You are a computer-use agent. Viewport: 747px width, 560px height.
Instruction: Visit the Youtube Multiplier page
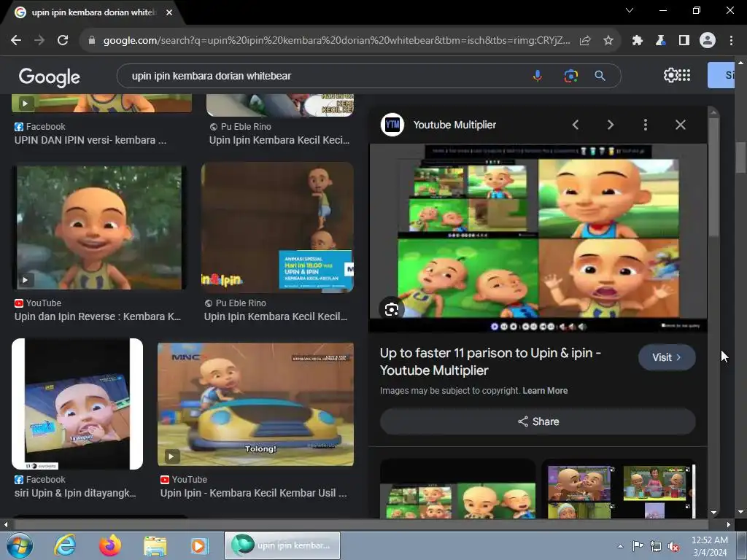tap(667, 357)
